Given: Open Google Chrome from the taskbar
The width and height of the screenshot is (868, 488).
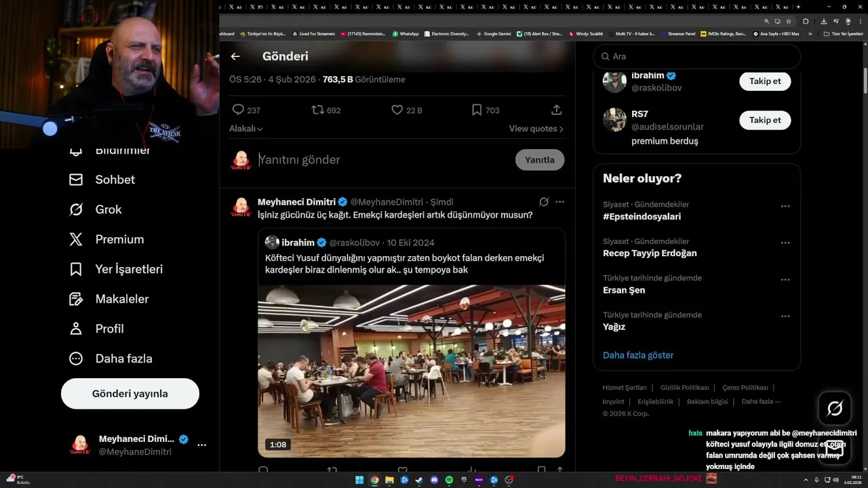Looking at the screenshot, I should point(374,480).
